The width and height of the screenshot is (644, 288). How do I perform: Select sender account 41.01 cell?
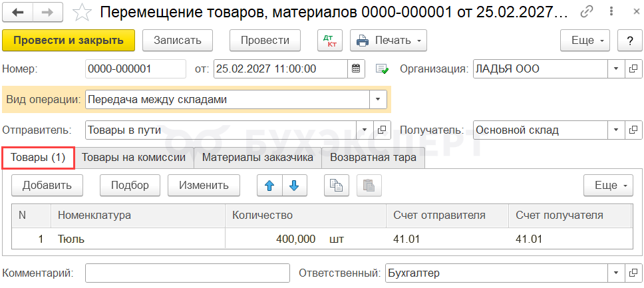coord(447,239)
